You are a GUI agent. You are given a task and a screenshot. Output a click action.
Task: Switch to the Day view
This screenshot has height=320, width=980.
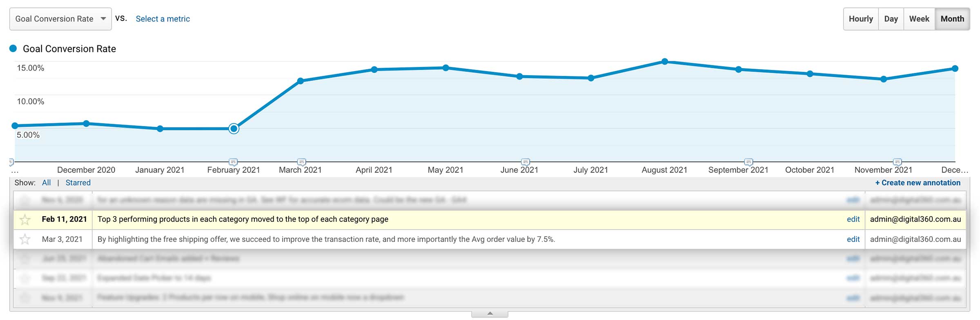point(891,19)
